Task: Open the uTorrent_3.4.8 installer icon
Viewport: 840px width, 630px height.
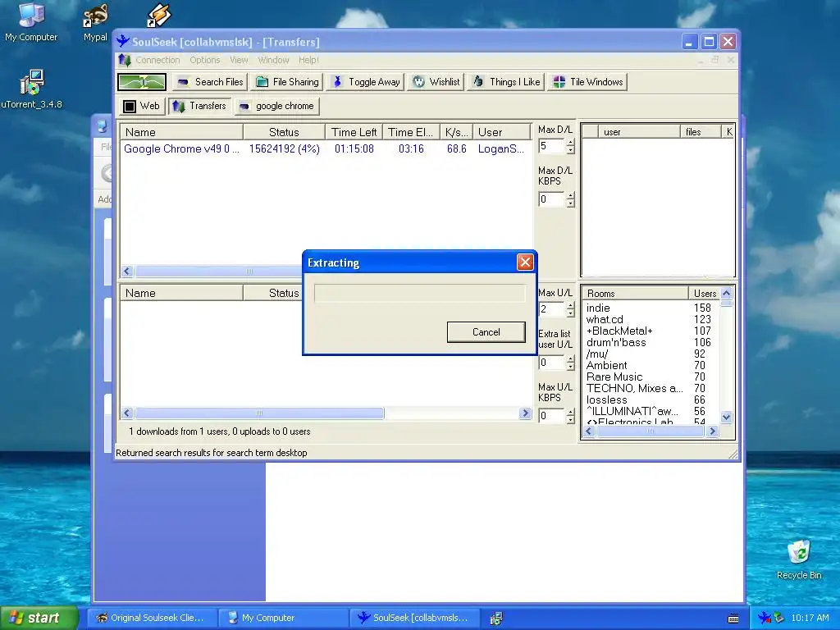Action: tap(32, 89)
